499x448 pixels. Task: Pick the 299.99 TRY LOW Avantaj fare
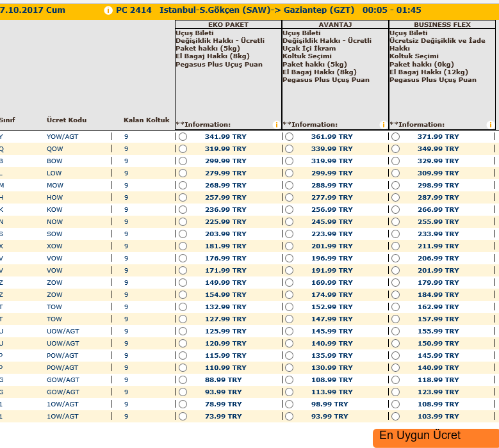click(x=290, y=173)
